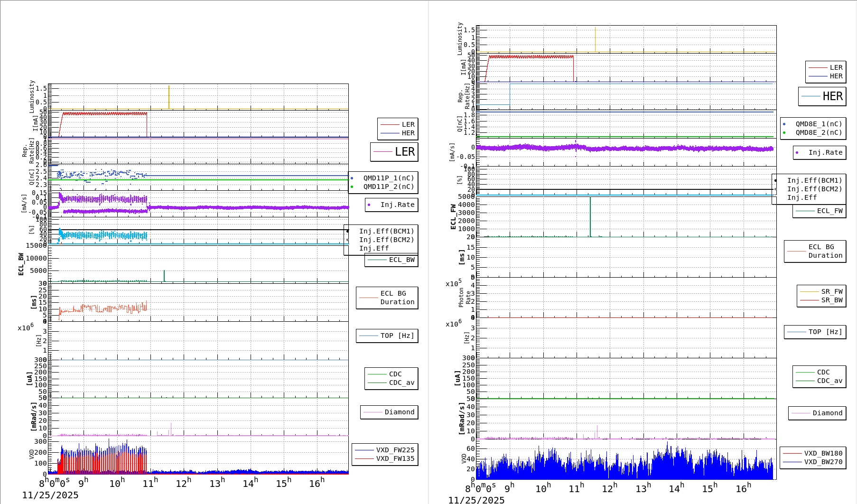Viewport: 857px width, 504px height.
Task: Click the QMD11P_1(nC) blue dot marker
Action: 352,178
